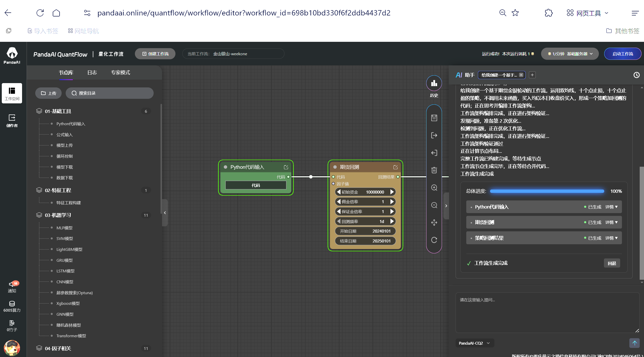Switch to the 专家模式 tab
Image resolution: width=644 pixels, height=357 pixels.
(x=120, y=73)
